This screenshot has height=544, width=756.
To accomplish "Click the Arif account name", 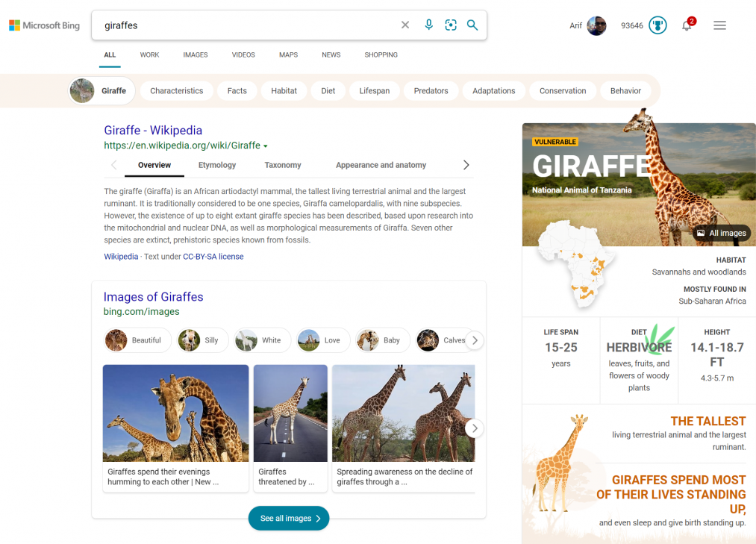I will click(x=575, y=25).
